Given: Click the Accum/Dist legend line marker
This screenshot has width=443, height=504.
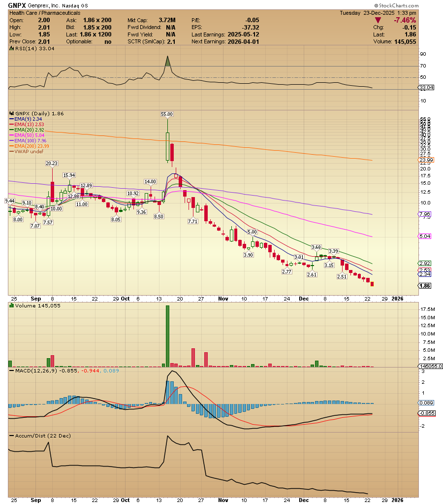Looking at the screenshot, I should point(11,436).
